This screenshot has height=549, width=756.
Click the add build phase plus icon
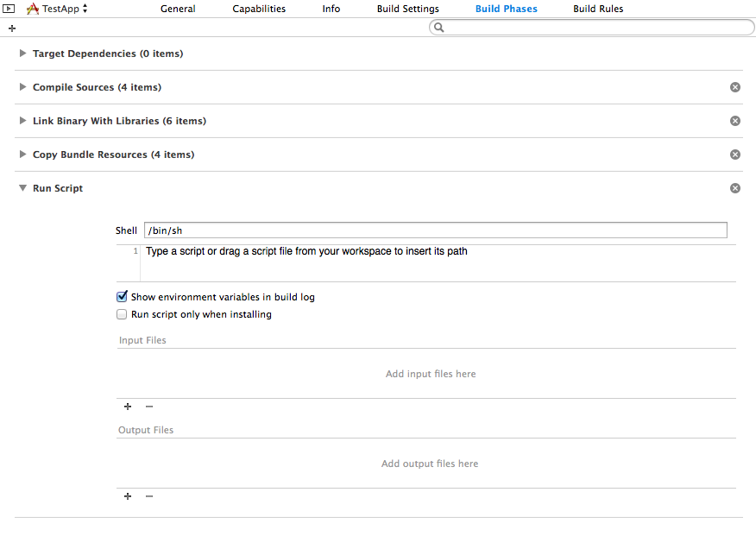(x=11, y=28)
